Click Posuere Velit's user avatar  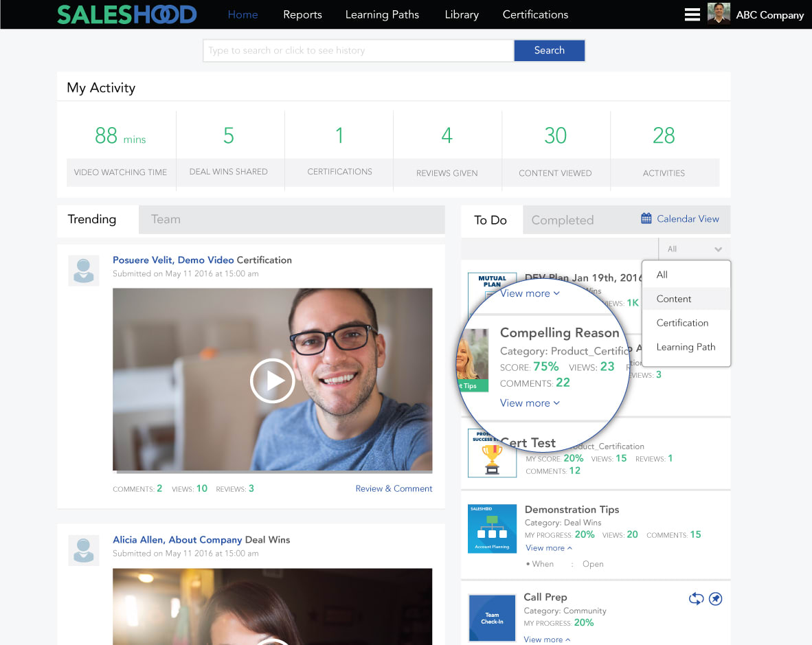tap(83, 270)
